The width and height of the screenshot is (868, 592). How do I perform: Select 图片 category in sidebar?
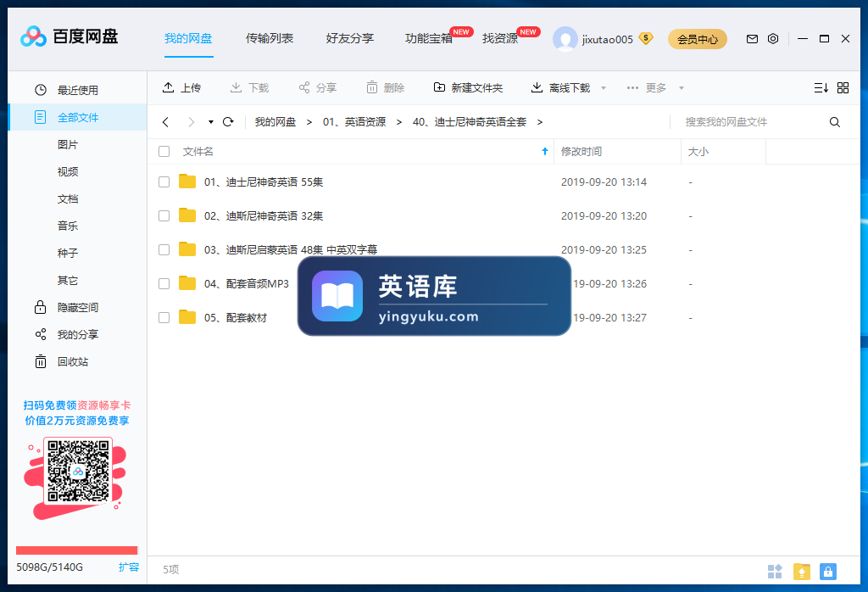click(68, 144)
